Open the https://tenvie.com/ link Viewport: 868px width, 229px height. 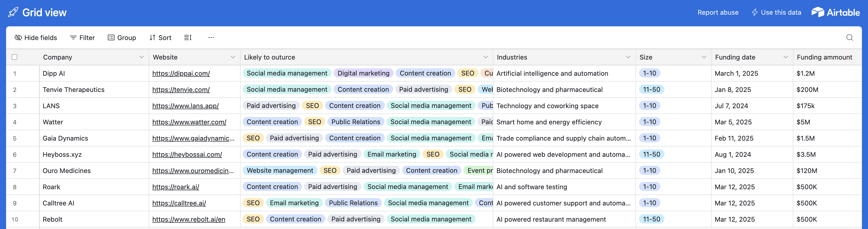(181, 90)
